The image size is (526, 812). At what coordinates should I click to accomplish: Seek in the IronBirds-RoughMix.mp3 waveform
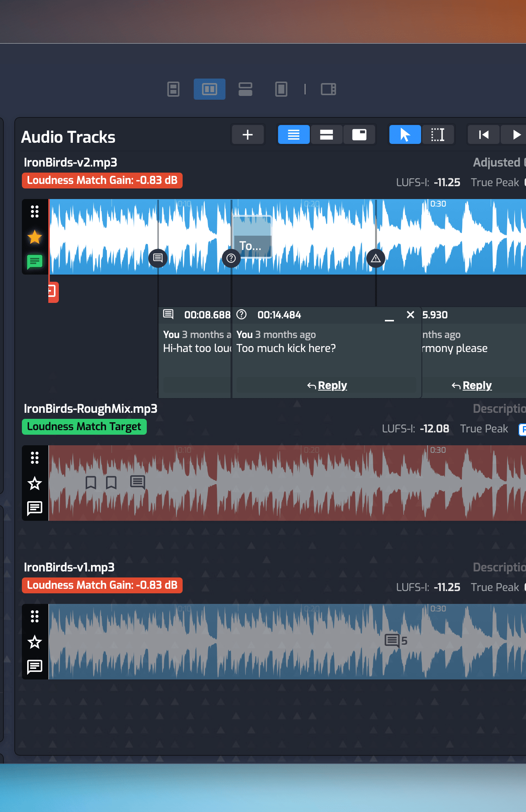point(287,483)
